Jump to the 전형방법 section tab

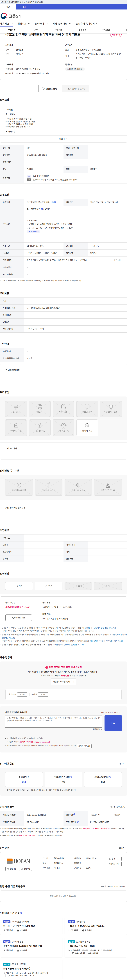point(106,30)
